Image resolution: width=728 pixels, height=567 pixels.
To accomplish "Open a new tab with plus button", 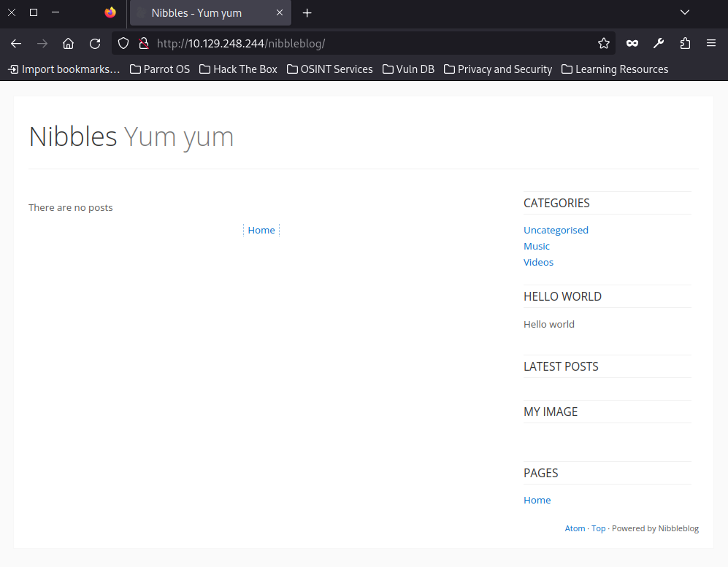I will pos(307,13).
